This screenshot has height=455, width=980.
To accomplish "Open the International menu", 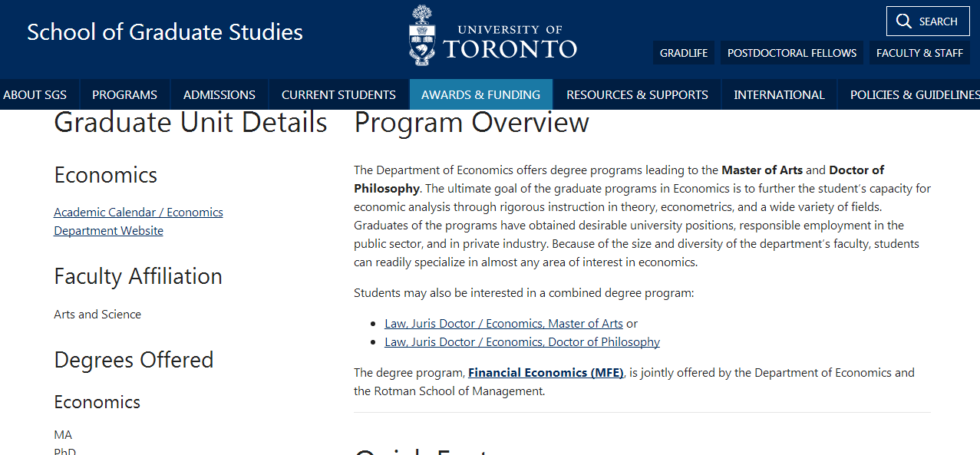I will (779, 94).
